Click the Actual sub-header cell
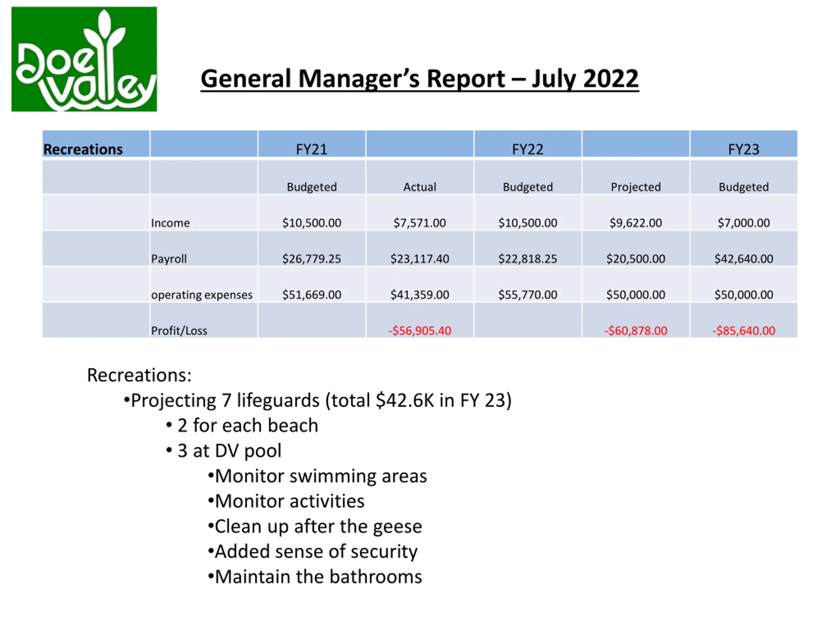The width and height of the screenshot is (840, 630). coord(420,177)
